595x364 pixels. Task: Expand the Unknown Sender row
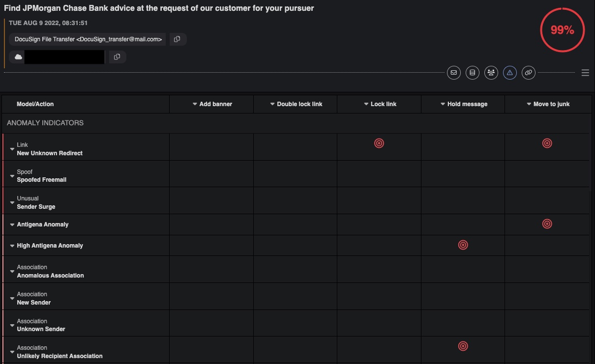[x=12, y=325]
